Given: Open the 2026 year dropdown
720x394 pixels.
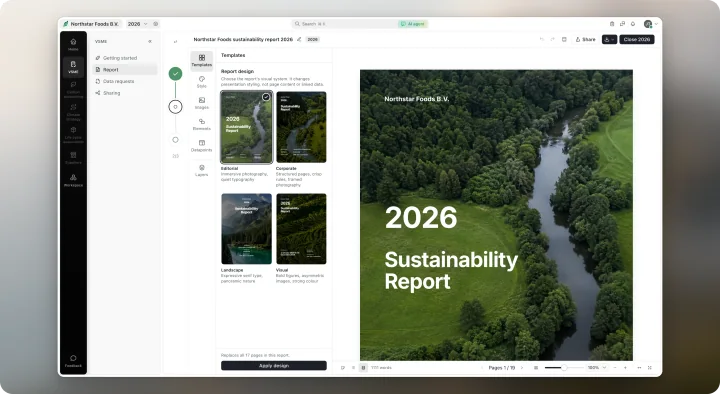Looking at the screenshot, I should 138,24.
